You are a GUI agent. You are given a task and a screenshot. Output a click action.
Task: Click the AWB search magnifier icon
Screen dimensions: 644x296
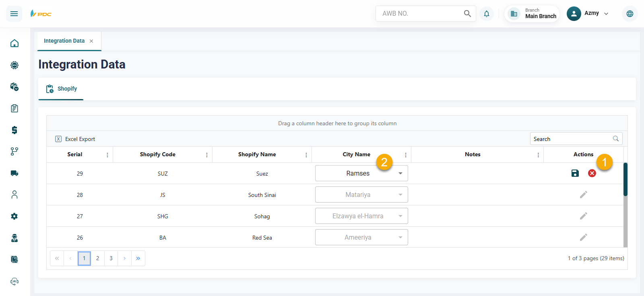coord(467,14)
